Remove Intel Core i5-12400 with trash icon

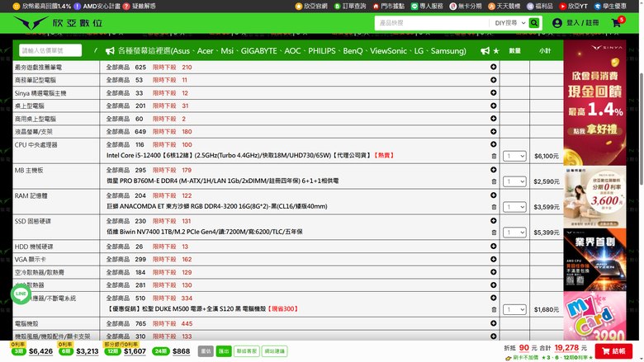click(494, 156)
